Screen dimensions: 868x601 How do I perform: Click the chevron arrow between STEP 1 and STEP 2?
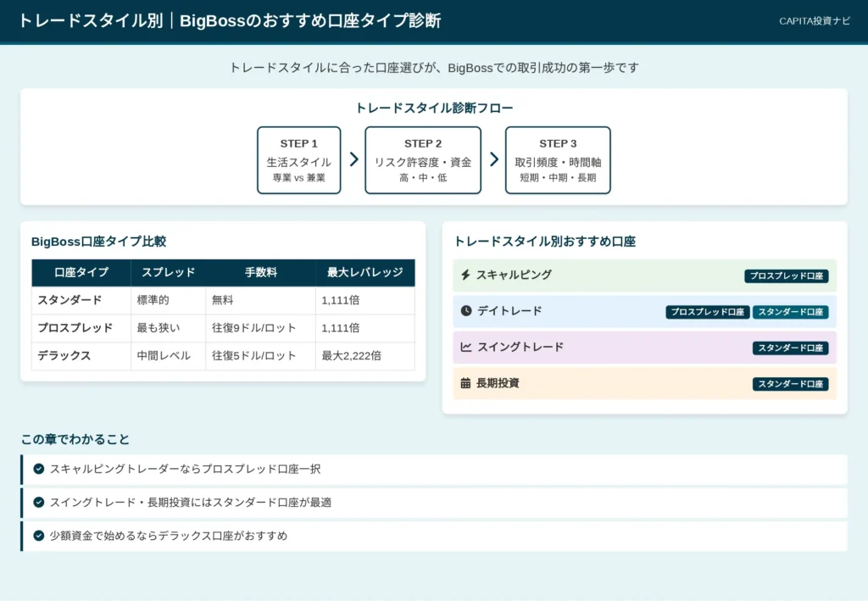(x=353, y=159)
